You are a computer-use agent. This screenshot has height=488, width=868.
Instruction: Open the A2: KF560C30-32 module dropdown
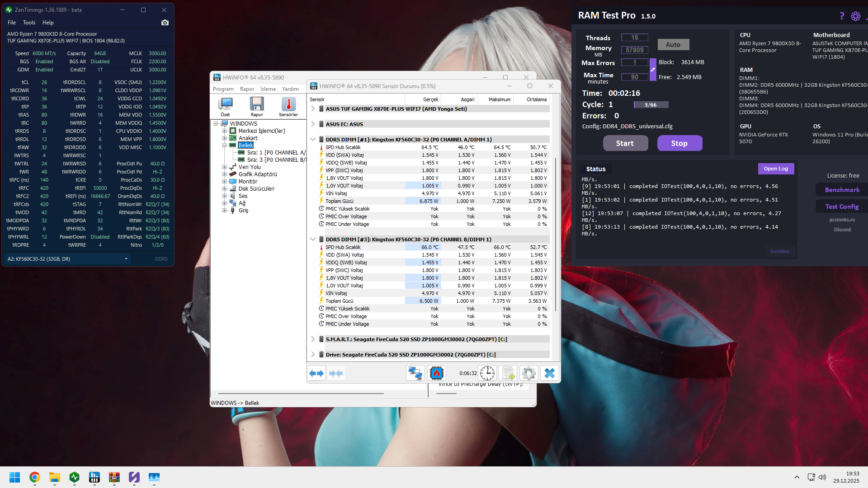[x=67, y=259]
